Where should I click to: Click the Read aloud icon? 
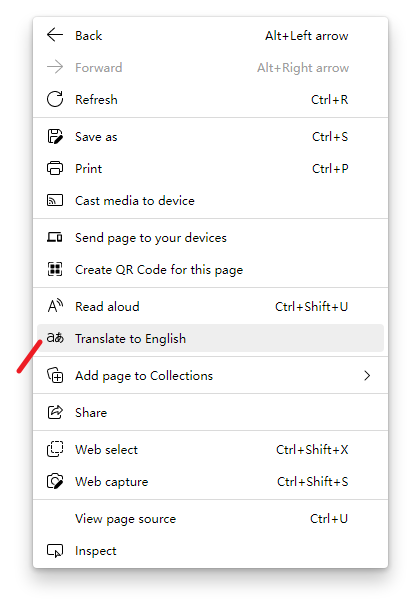point(55,306)
